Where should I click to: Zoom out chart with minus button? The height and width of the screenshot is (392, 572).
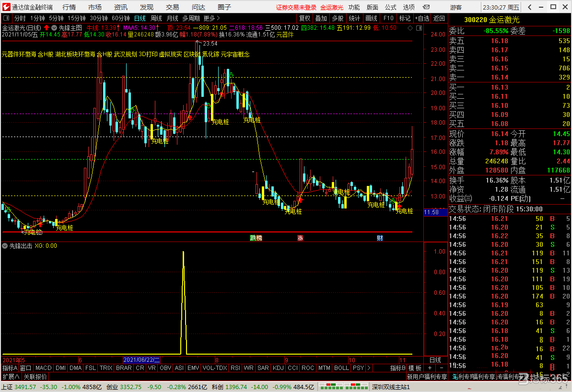[x=442, y=368]
